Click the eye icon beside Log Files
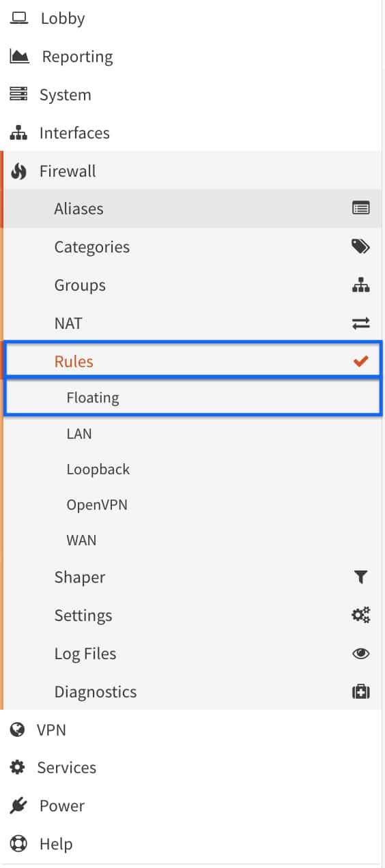 360,654
